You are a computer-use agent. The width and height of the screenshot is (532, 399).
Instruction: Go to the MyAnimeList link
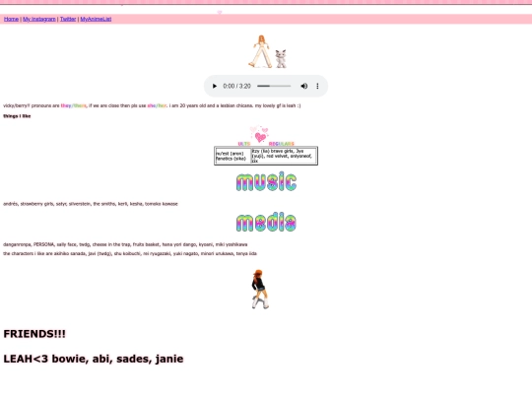coord(96,19)
